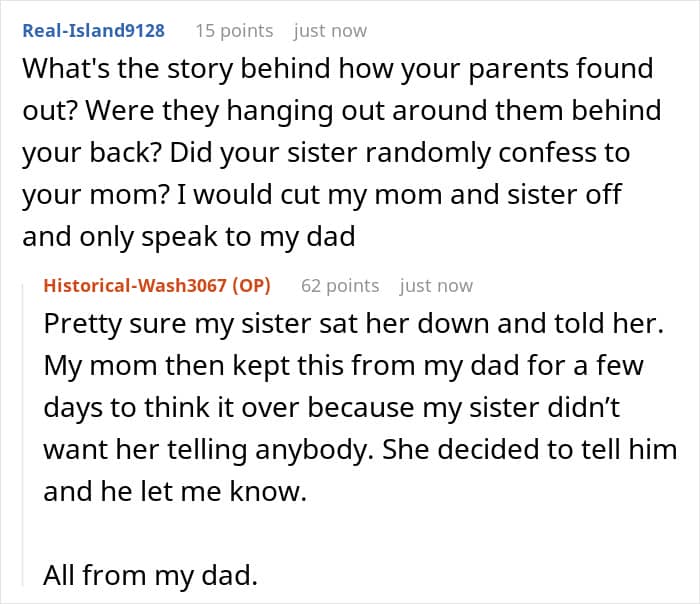Click the 15 points score
The width and height of the screenshot is (700, 604).
point(233,31)
